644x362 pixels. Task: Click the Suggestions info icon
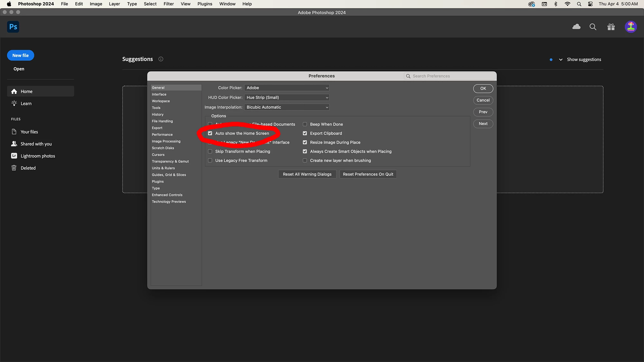[x=161, y=59]
